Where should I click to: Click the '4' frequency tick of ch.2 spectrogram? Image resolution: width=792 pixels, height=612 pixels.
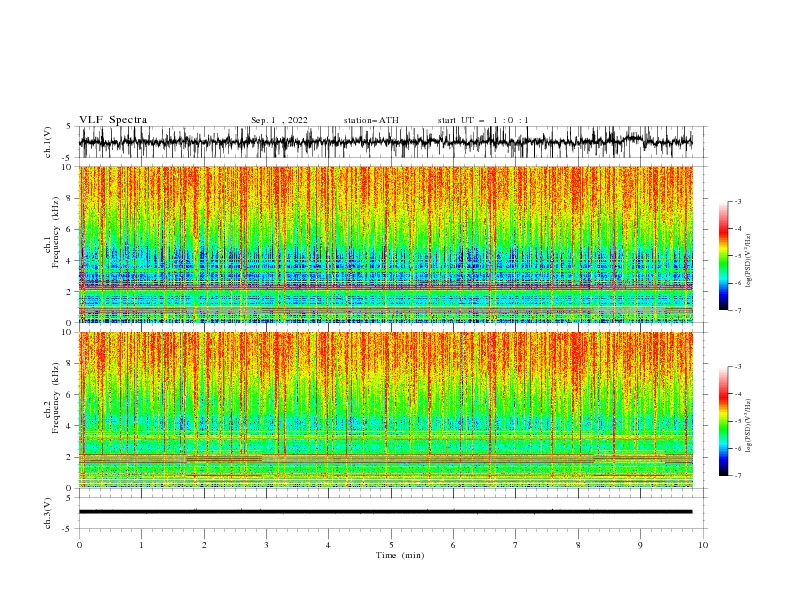(x=70, y=426)
